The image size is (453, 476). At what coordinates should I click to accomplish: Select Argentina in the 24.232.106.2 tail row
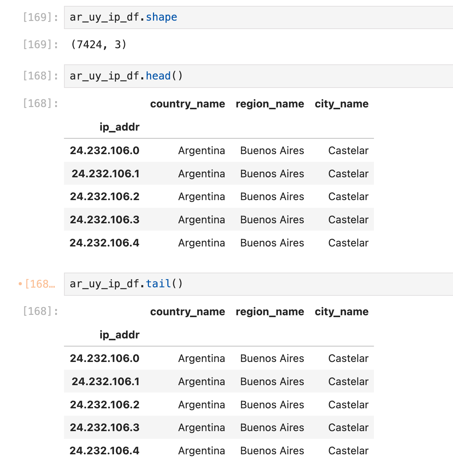pyautogui.click(x=201, y=405)
